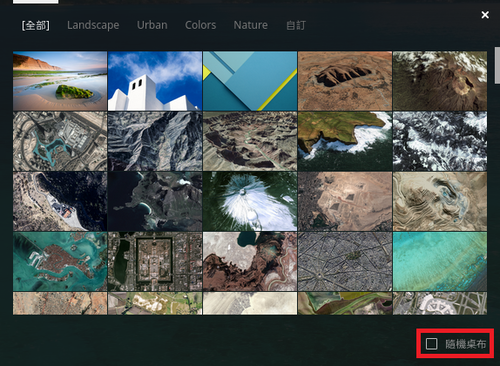This screenshot has height=366, width=500.
Task: Close the wallpaper picker dialog
Action: point(485,15)
